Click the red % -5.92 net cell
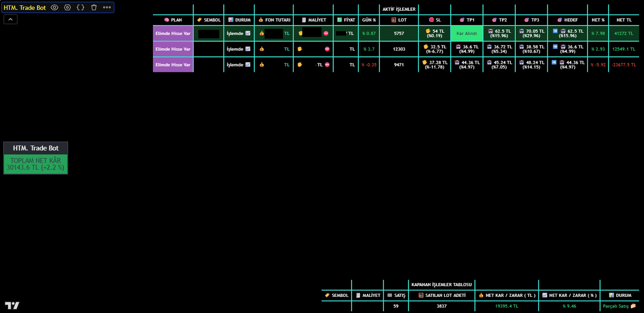The height and width of the screenshot is (313, 644). [x=598, y=64]
